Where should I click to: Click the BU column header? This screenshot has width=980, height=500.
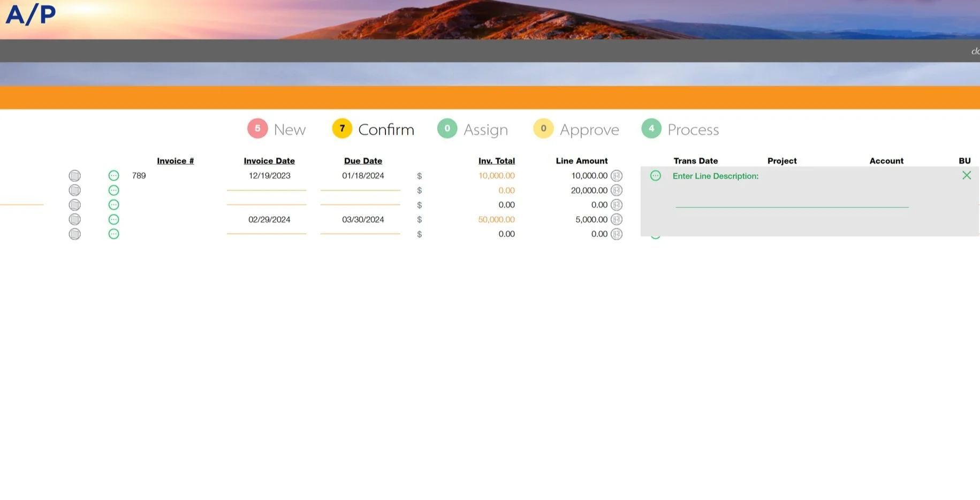tap(964, 160)
